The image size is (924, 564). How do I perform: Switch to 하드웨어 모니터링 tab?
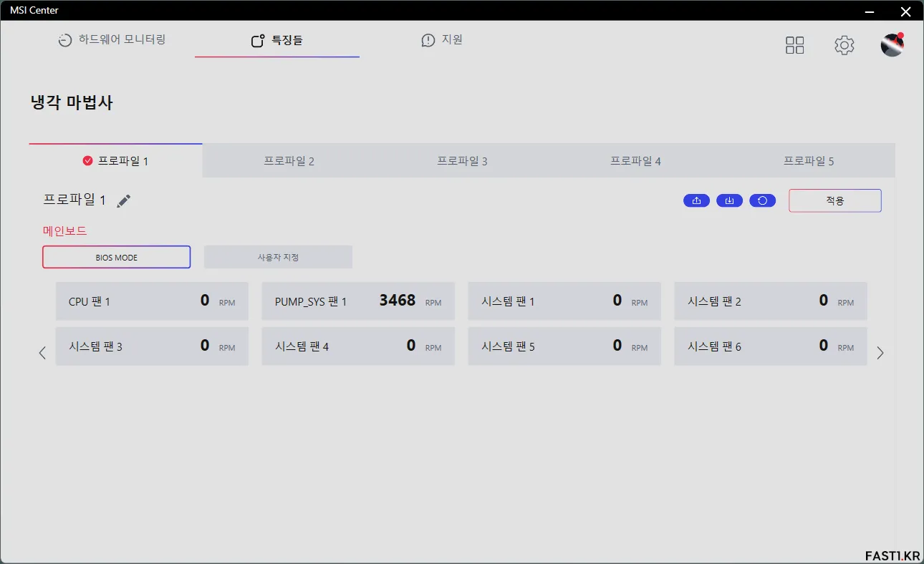pos(112,40)
